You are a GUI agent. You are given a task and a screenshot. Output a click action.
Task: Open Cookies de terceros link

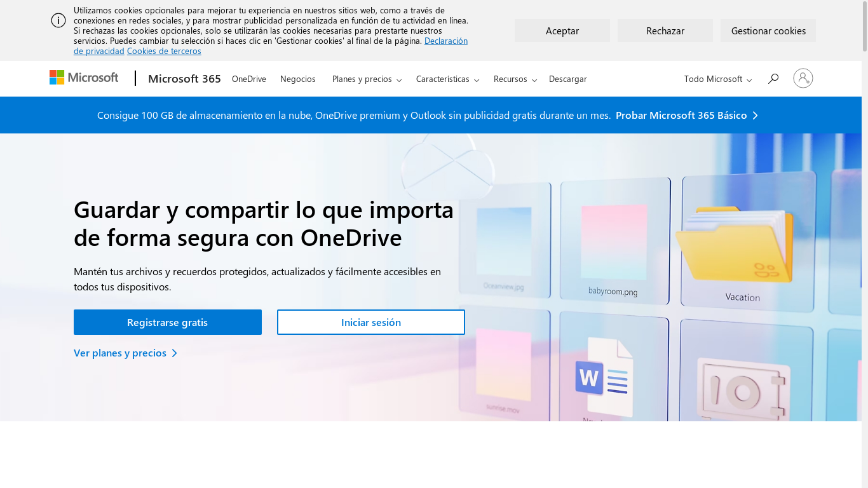(x=164, y=51)
